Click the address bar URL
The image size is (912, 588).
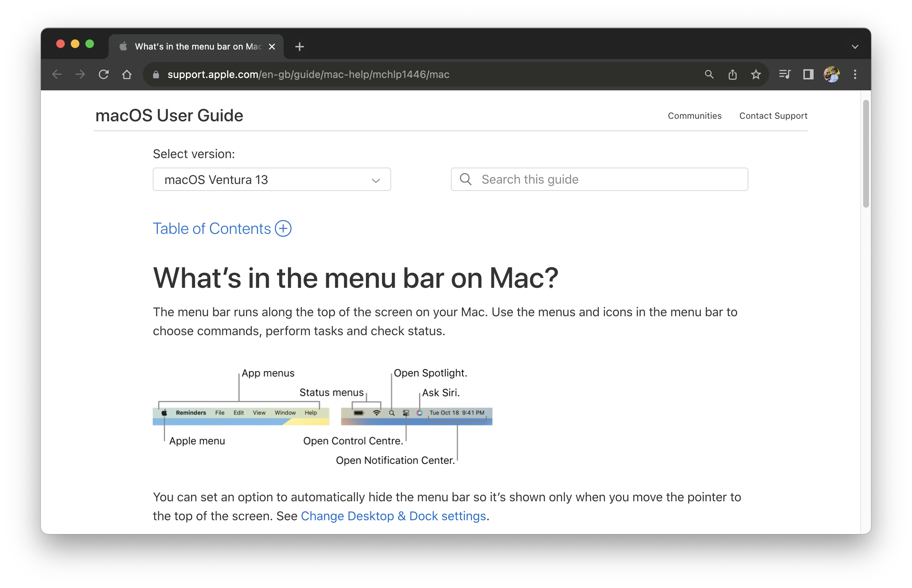(308, 74)
